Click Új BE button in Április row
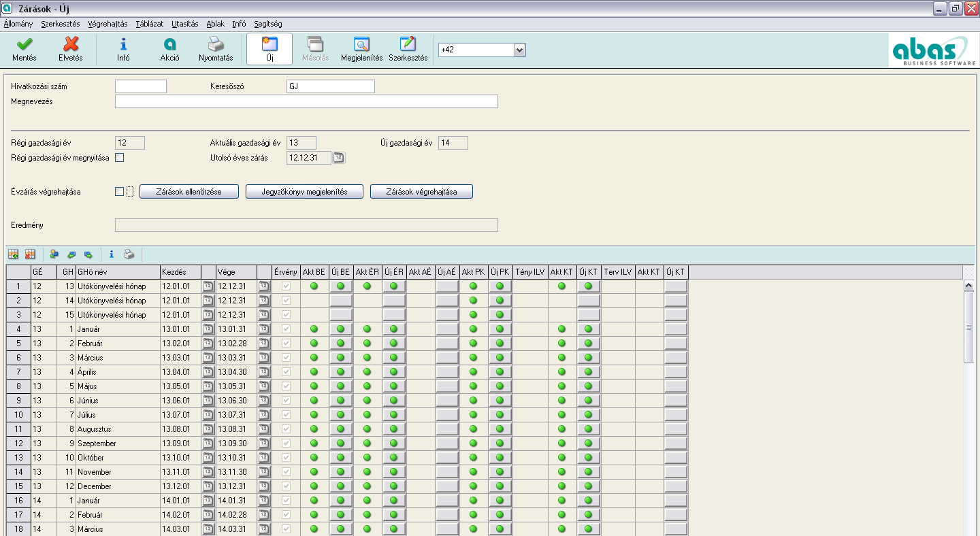This screenshot has height=536, width=980. pos(340,372)
